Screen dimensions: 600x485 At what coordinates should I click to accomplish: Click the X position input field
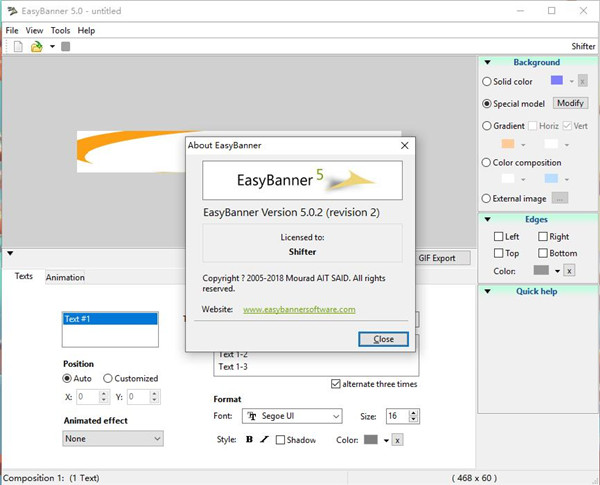point(88,397)
